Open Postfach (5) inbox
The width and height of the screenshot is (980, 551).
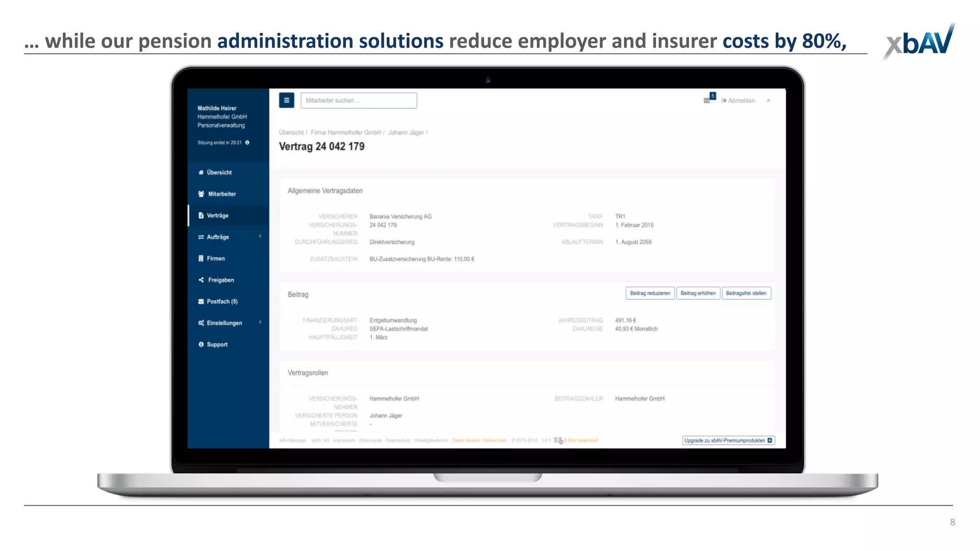click(x=222, y=301)
